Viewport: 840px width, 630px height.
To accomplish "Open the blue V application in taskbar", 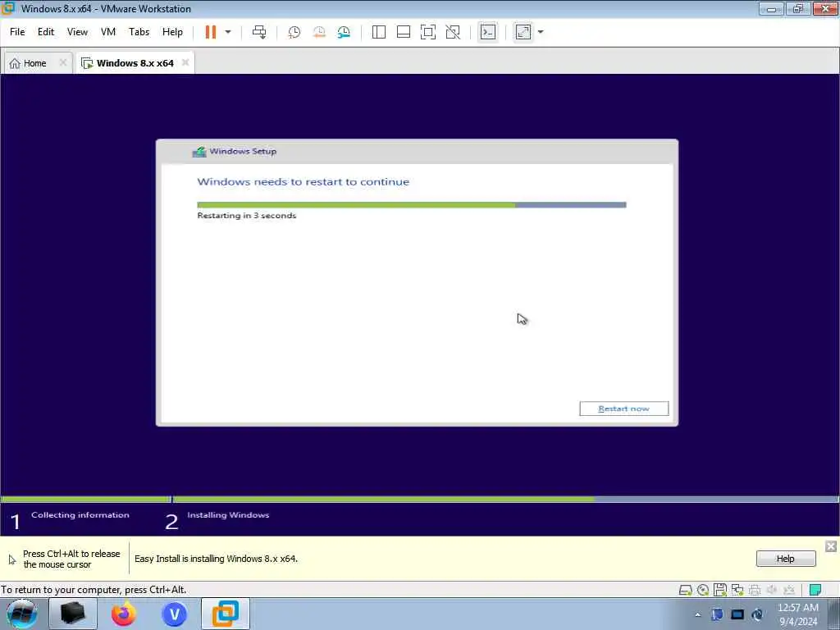I will [x=174, y=614].
